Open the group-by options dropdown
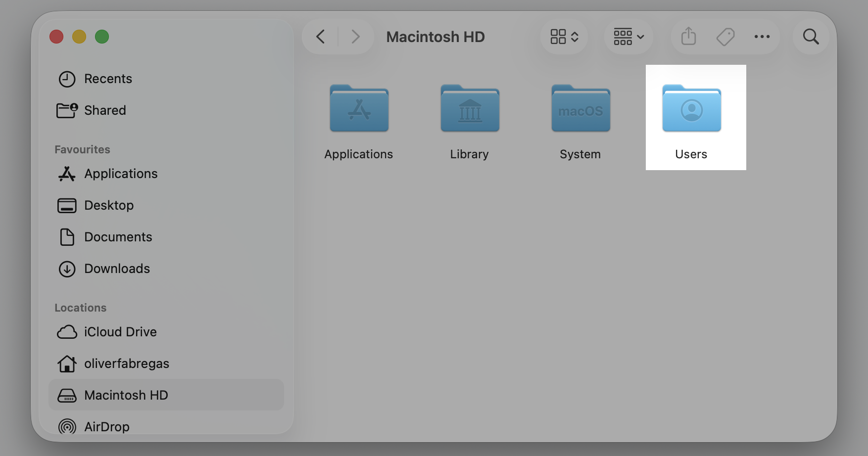 [628, 37]
